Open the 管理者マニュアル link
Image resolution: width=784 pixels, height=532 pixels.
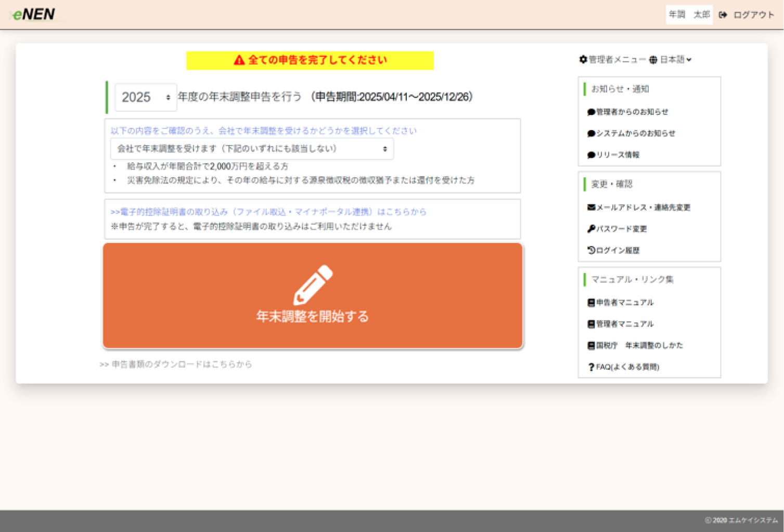(624, 324)
